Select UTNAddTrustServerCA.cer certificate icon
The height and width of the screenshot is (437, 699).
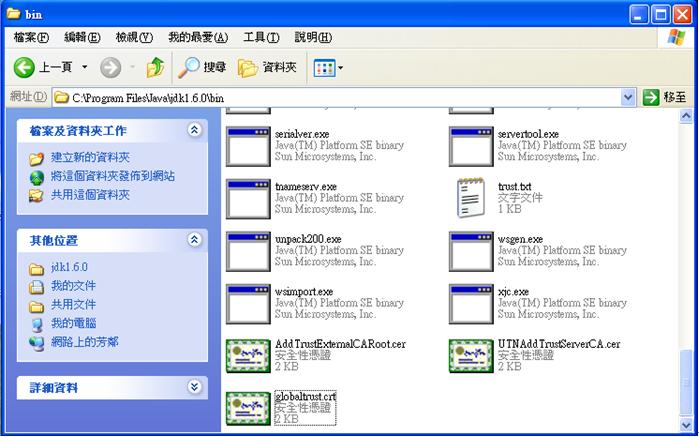[x=471, y=356]
